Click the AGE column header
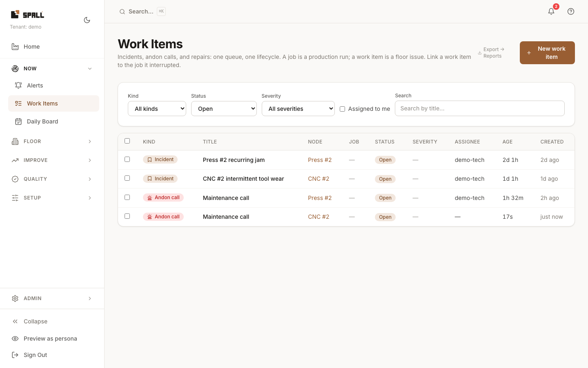 coord(507,142)
